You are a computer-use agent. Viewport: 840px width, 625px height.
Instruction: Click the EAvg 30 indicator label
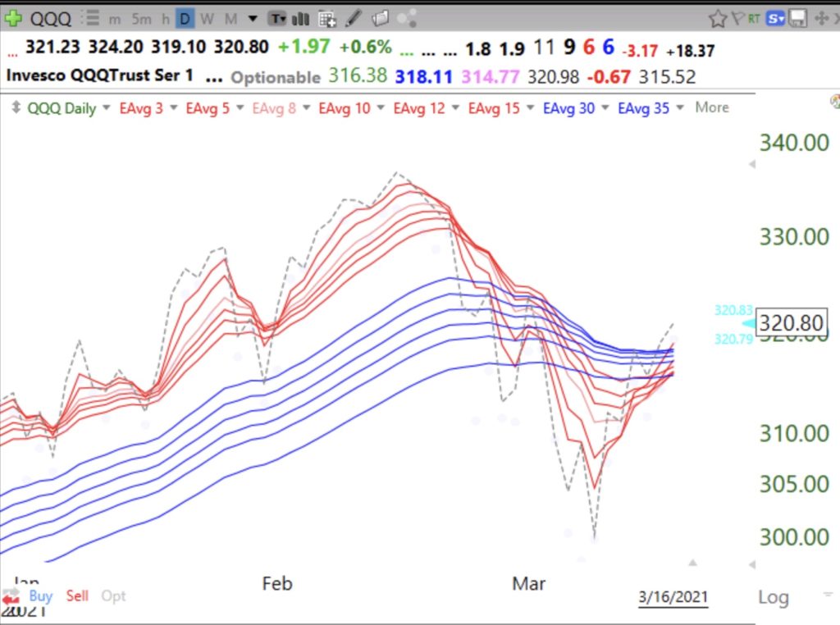(x=569, y=108)
